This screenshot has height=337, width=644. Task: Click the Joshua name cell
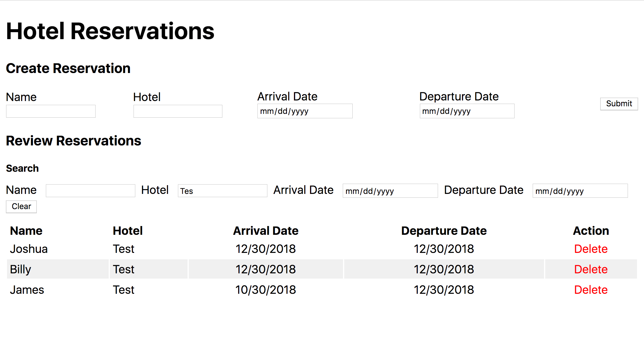click(29, 249)
